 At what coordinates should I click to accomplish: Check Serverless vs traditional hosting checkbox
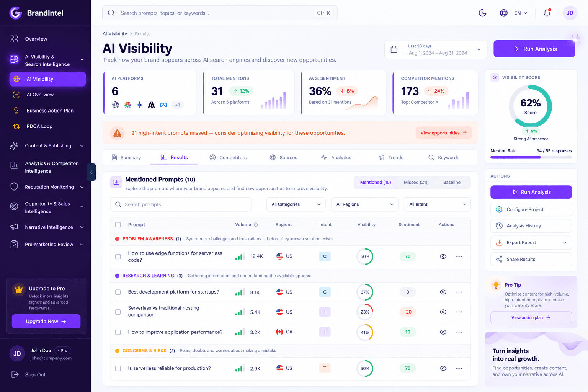point(118,312)
